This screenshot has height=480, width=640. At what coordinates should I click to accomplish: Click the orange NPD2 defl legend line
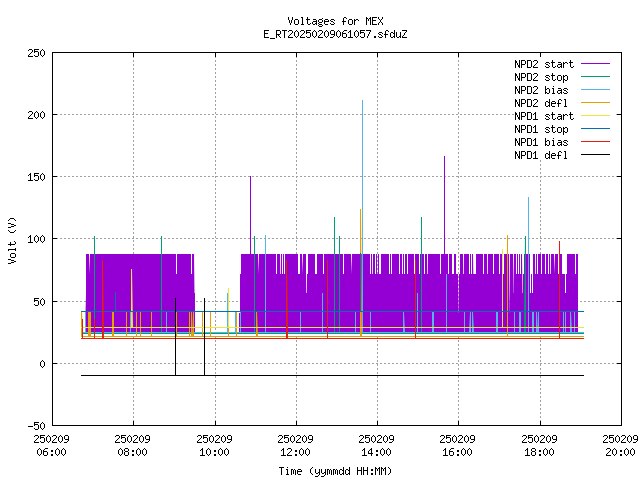coord(596,103)
